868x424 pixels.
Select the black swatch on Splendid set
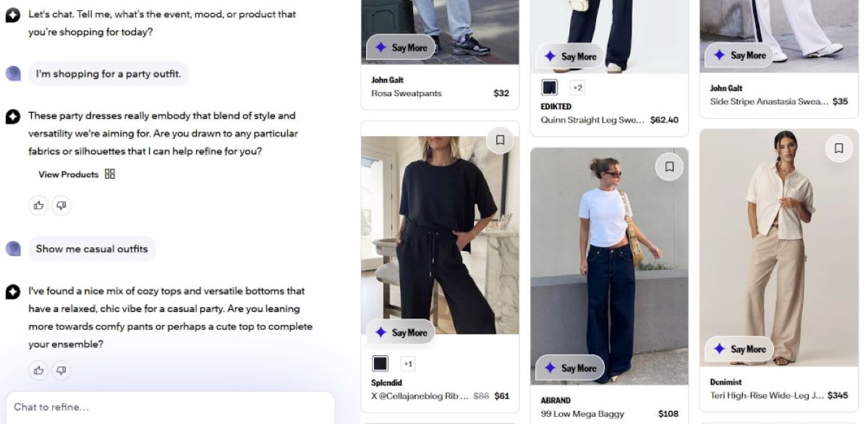380,363
